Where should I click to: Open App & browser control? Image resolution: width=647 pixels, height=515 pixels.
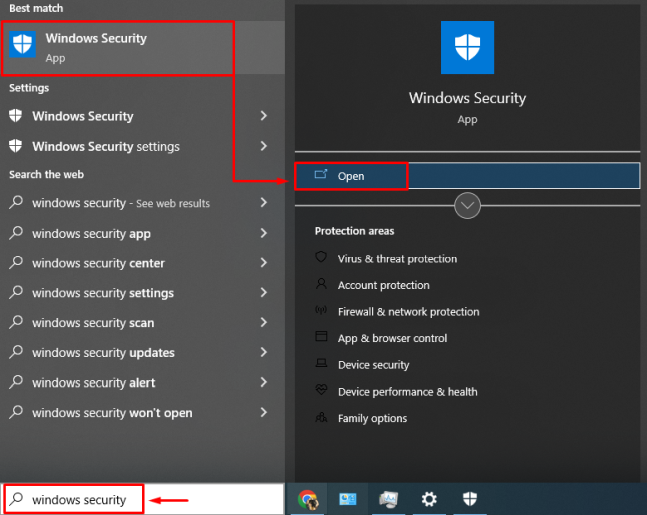click(392, 338)
